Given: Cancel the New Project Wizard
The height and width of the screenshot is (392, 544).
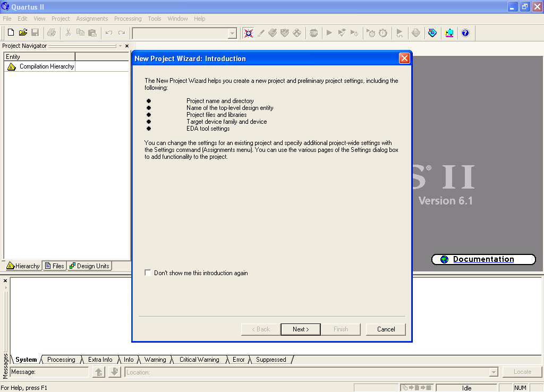Looking at the screenshot, I should pos(386,329).
